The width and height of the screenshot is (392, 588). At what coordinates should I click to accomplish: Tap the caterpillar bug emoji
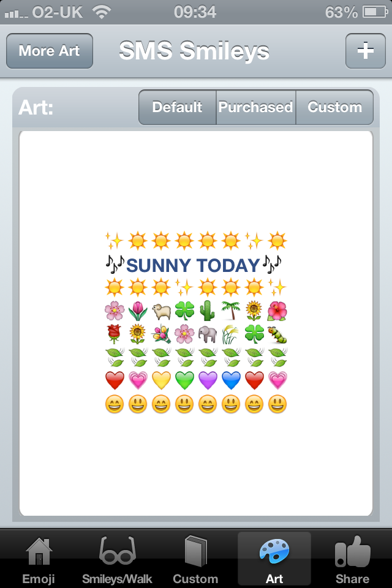[x=277, y=334]
